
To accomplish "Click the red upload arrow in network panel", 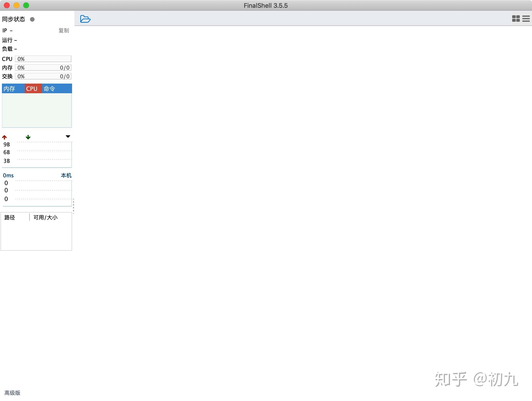I will [4, 137].
